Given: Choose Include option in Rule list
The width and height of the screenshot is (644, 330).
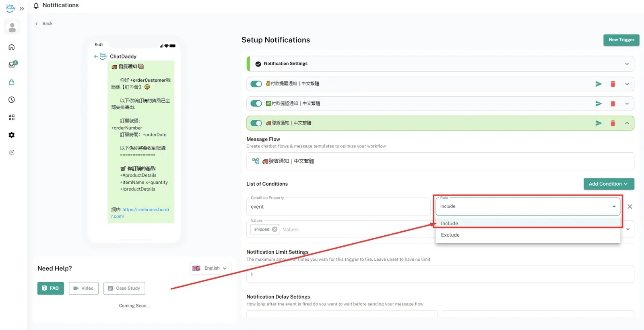Looking at the screenshot, I should (x=449, y=223).
